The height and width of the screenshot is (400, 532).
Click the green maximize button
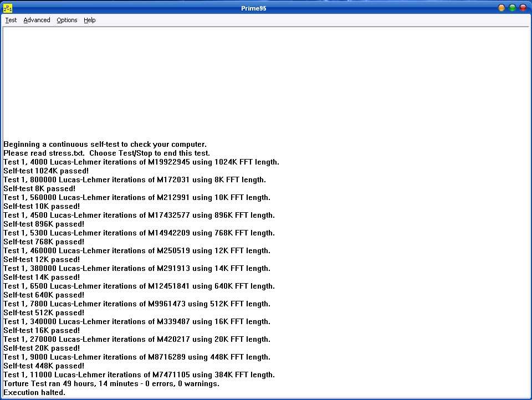(x=512, y=8)
